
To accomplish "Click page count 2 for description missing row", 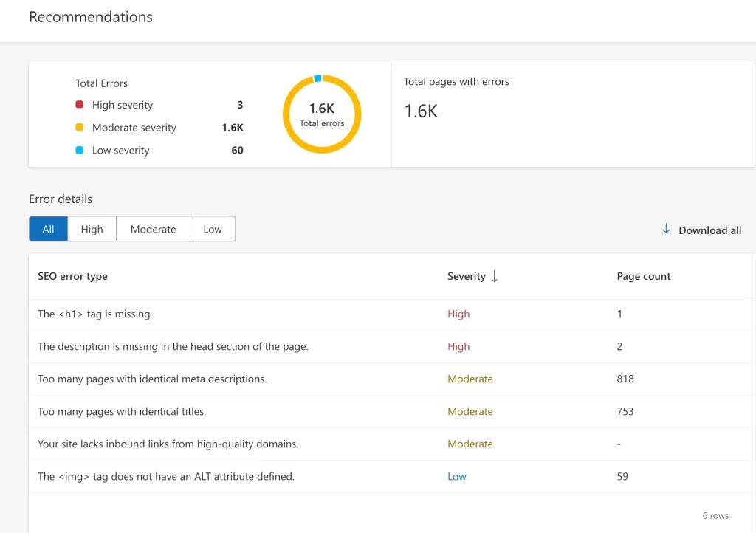I will click(619, 346).
